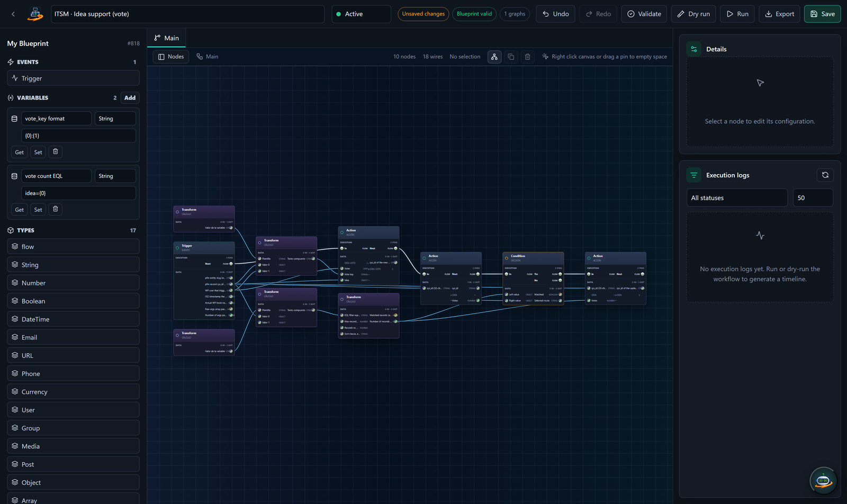Open type dropdown for vote_key format variable

click(115, 119)
